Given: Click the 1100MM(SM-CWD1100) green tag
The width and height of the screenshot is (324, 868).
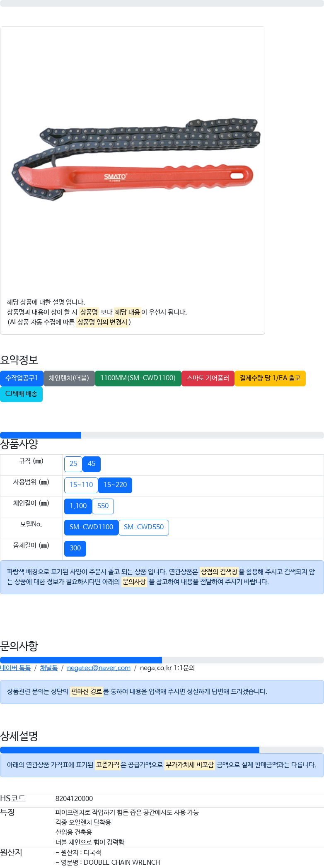Looking at the screenshot, I should tap(138, 379).
